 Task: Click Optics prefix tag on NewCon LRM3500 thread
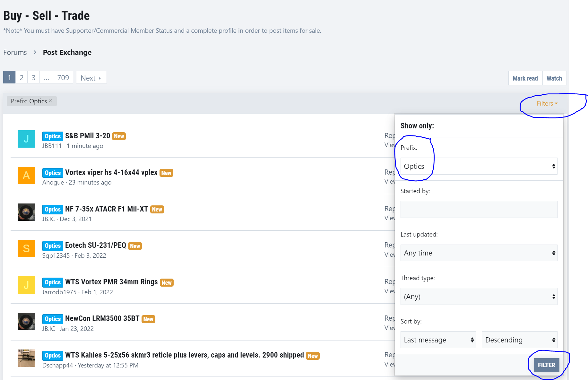[53, 319]
